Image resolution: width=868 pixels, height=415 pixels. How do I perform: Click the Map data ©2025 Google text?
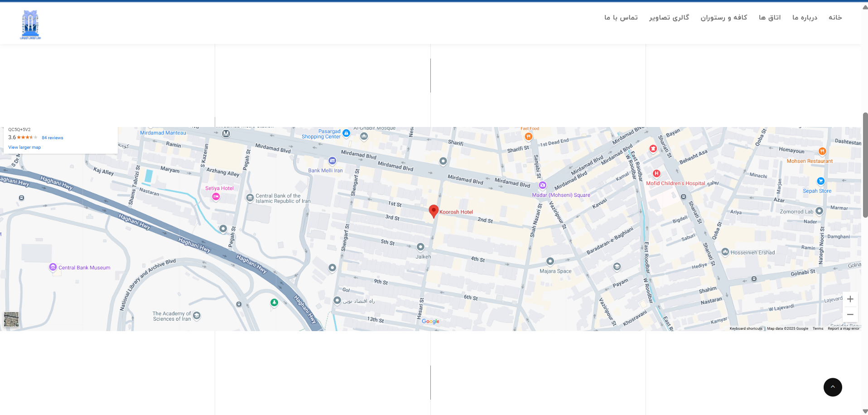point(787,329)
